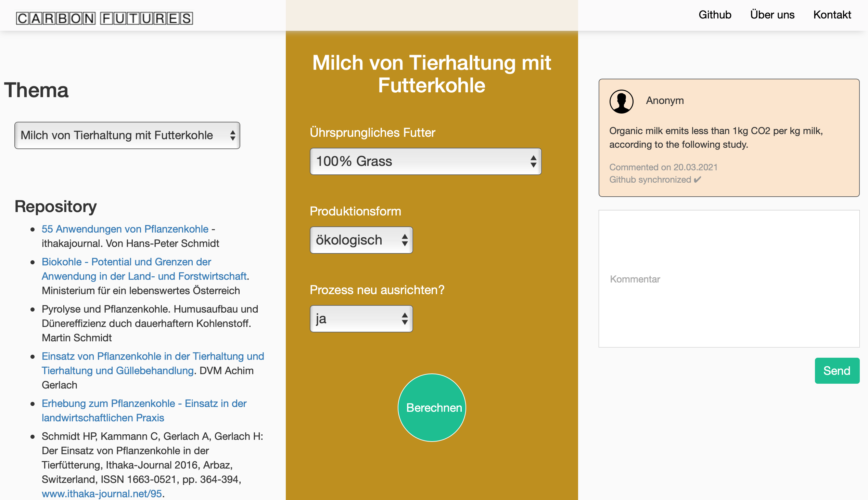Viewport: 868px width, 500px height.
Task: Open the Prozess neu ausrichten dropdown
Action: click(x=361, y=319)
